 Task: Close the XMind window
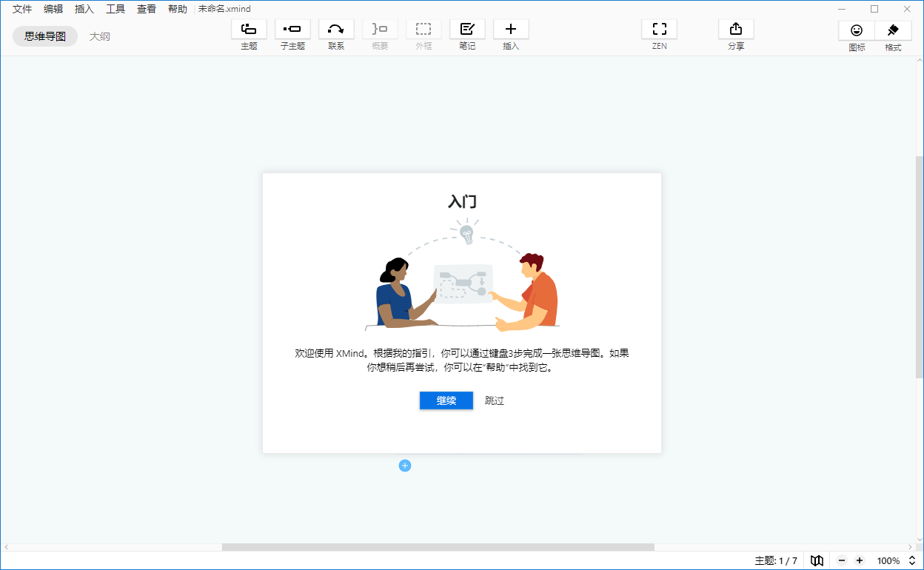coord(907,9)
